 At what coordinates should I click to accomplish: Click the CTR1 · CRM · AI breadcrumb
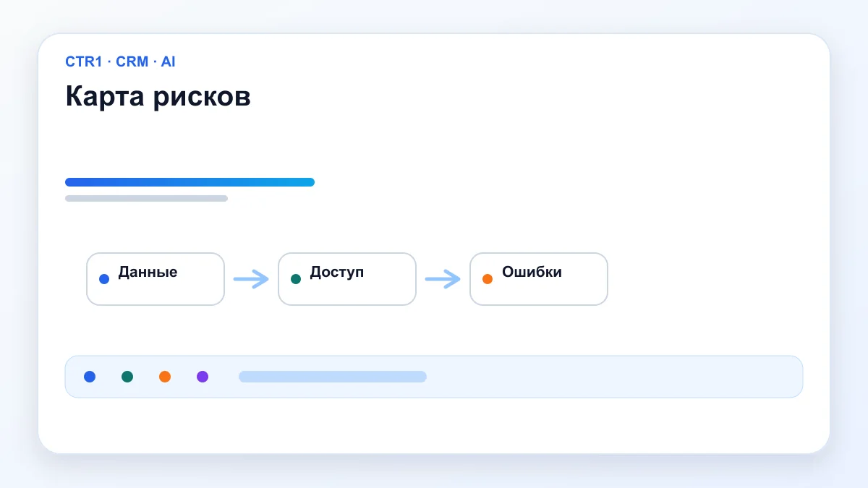coord(120,61)
